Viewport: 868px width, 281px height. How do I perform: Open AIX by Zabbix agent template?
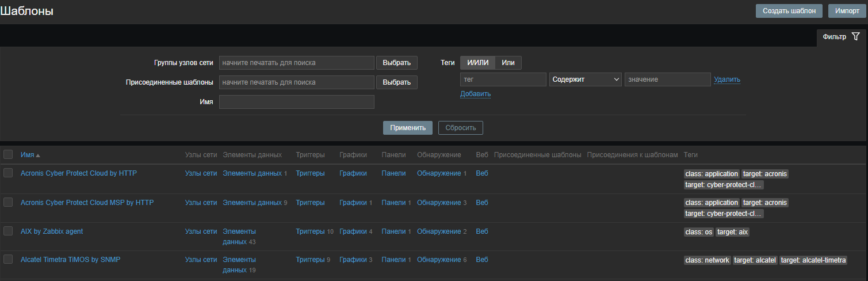click(x=52, y=231)
